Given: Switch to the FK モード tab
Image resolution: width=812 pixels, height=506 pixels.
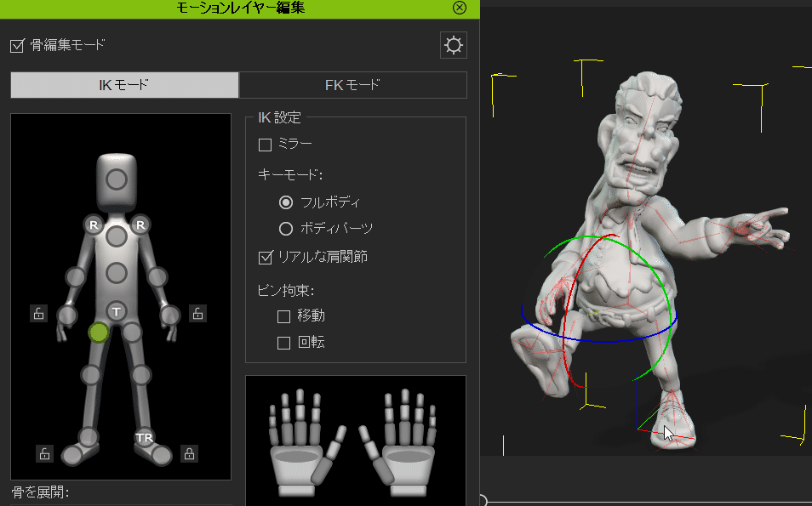Looking at the screenshot, I should click(355, 85).
